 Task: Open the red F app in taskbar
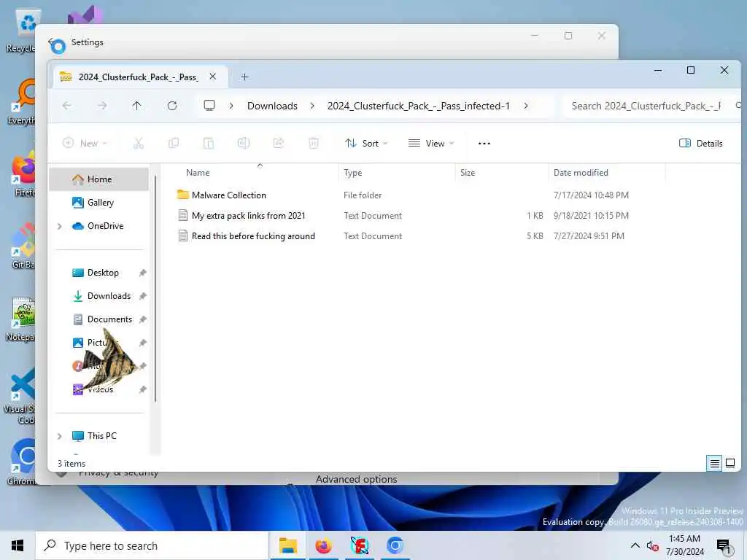360,545
